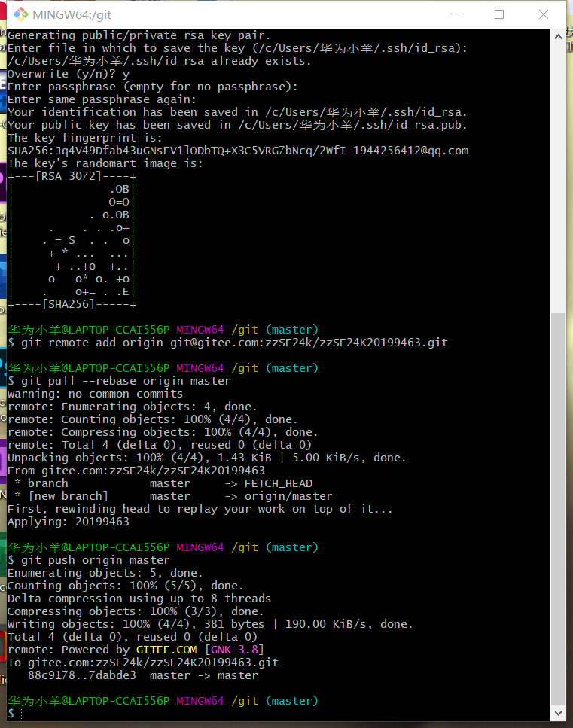Click the vertical scrollbar thumb
This screenshot has width=573, height=728.
[558, 509]
